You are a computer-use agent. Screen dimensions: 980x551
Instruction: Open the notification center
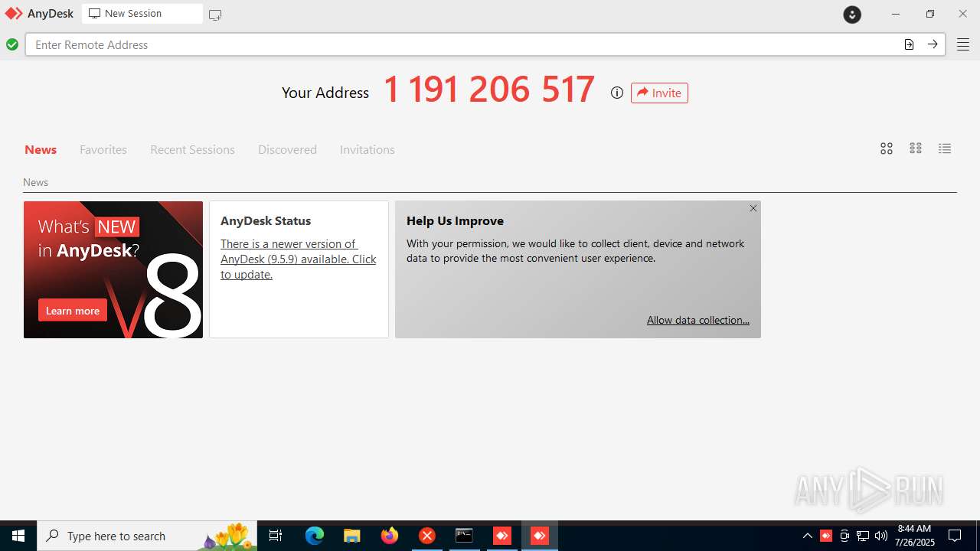point(955,536)
